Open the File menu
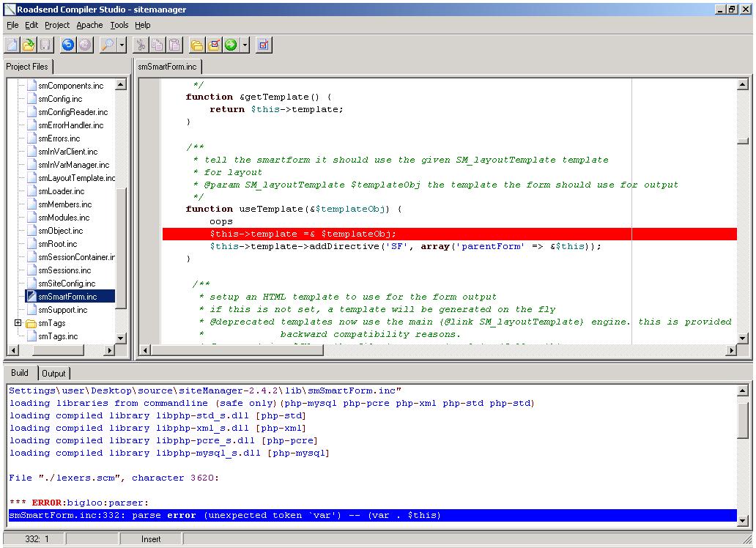 tap(12, 25)
